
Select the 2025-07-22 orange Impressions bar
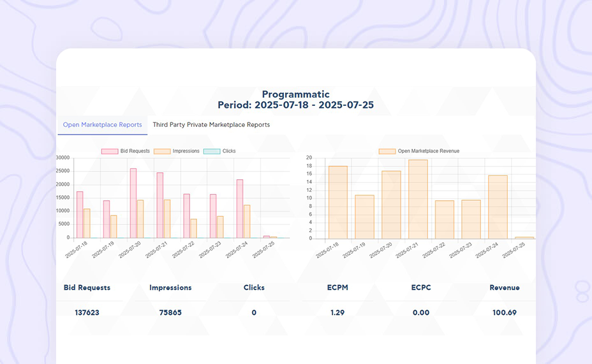[x=193, y=229]
